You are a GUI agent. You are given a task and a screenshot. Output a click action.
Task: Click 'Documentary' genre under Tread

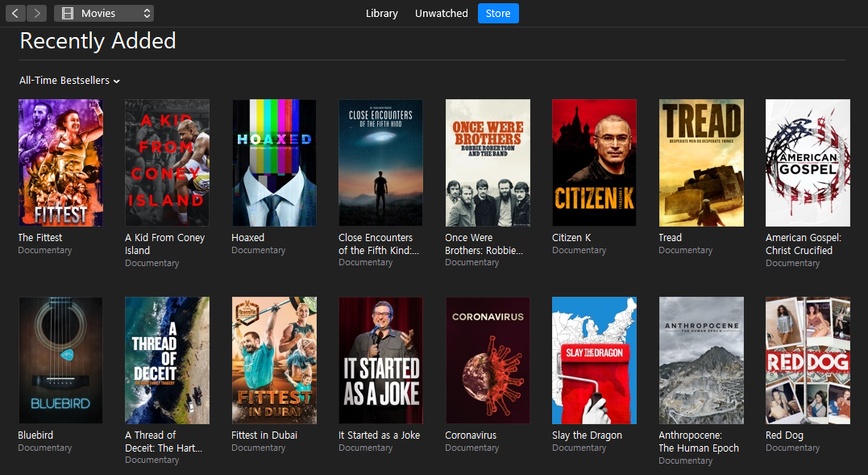[685, 250]
